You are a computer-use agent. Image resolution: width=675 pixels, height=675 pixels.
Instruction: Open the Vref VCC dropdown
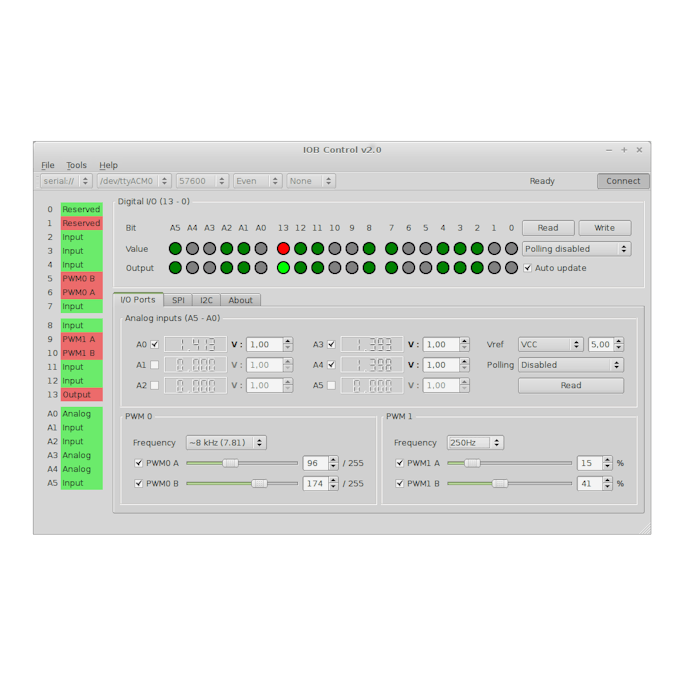551,344
